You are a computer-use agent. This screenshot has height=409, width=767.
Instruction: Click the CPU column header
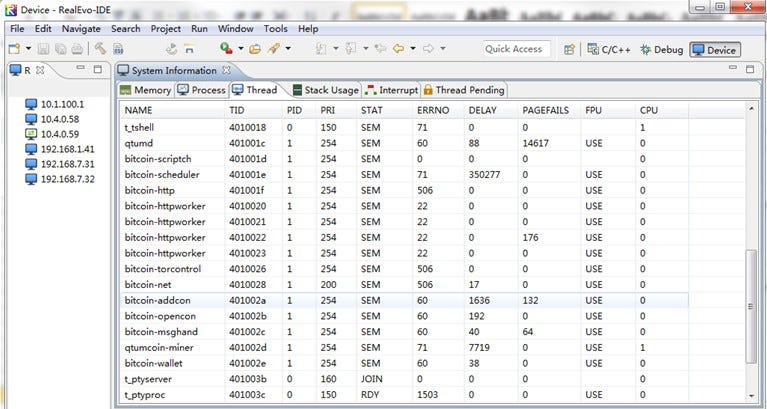pyautogui.click(x=662, y=110)
